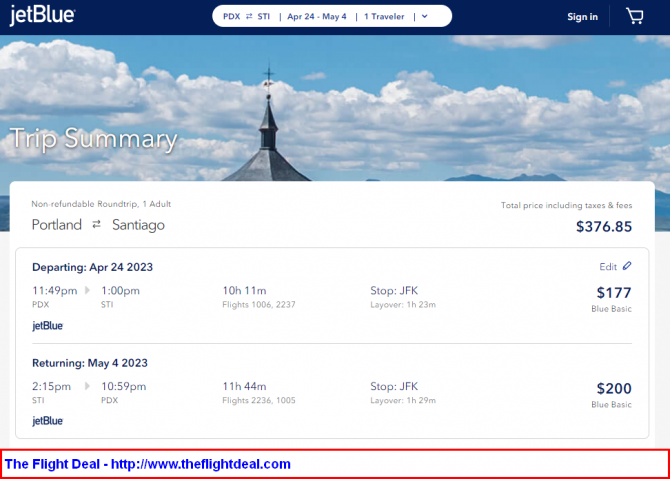Click the swap arrows between PDX and STI
This screenshot has width=670, height=479.
249,16
